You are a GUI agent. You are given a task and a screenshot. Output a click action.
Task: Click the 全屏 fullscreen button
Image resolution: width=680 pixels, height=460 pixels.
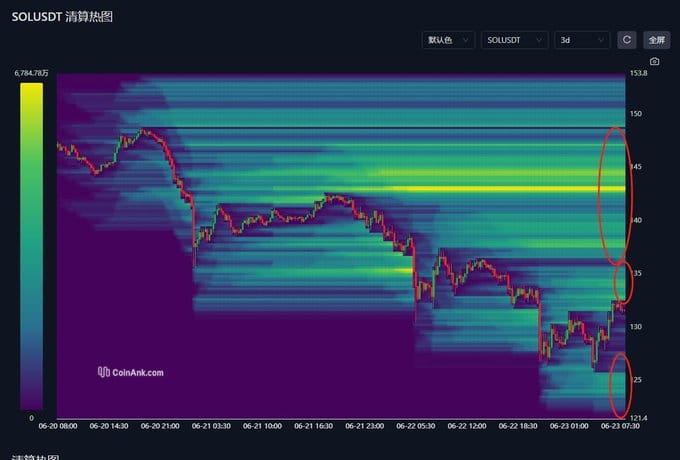click(x=657, y=40)
